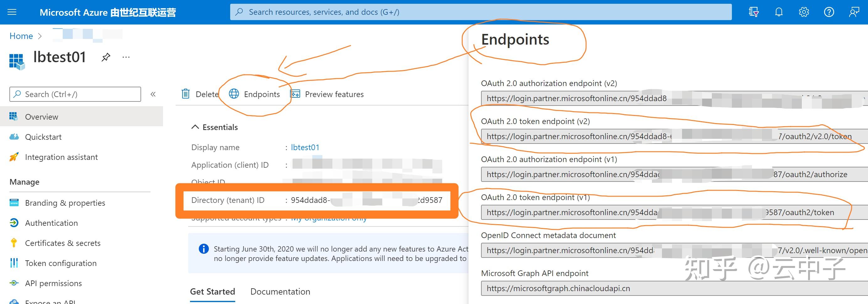The height and width of the screenshot is (304, 868).
Task: Open the hamburger portal menu
Action: [x=12, y=12]
